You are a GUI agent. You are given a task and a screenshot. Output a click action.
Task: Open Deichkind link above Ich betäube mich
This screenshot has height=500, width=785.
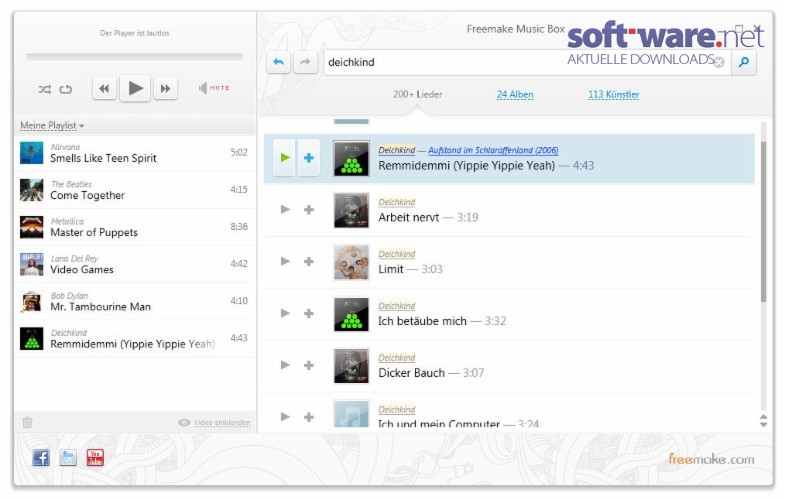click(397, 306)
